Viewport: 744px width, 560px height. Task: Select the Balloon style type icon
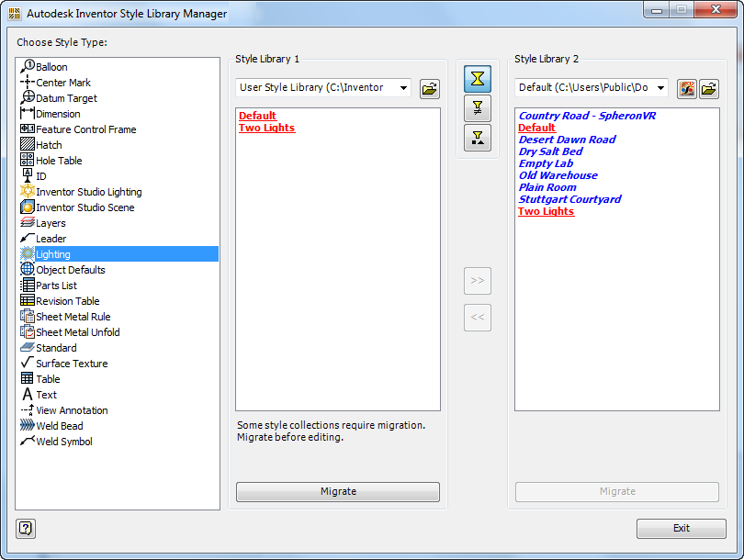[x=28, y=66]
